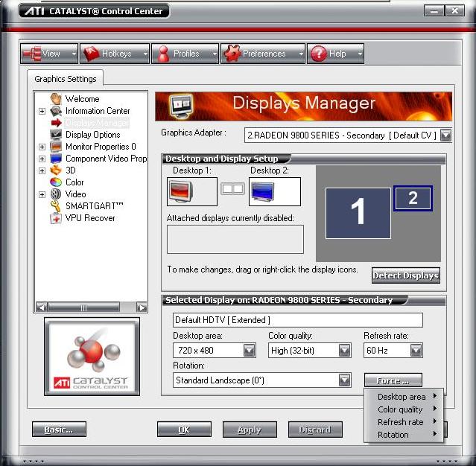Select display 1 in the layout preview

358,213
